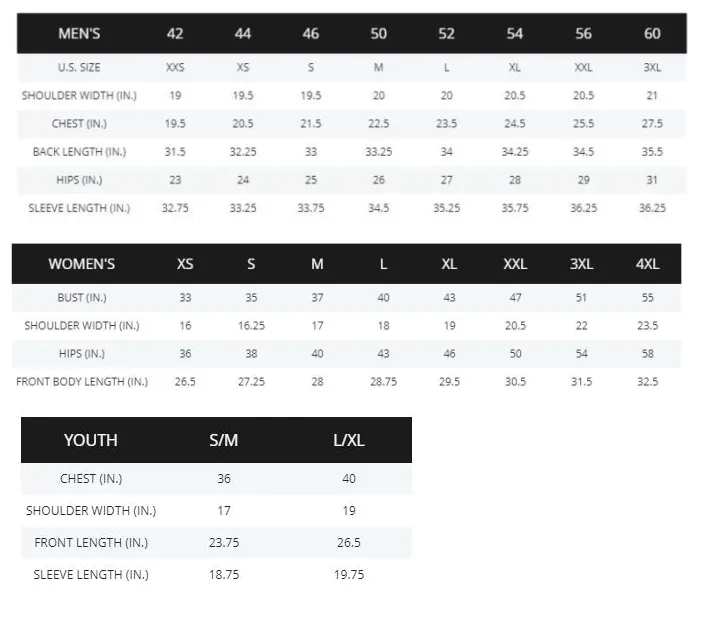The width and height of the screenshot is (701, 621).
Task: Select the men's size 42 column header
Action: click(x=175, y=34)
